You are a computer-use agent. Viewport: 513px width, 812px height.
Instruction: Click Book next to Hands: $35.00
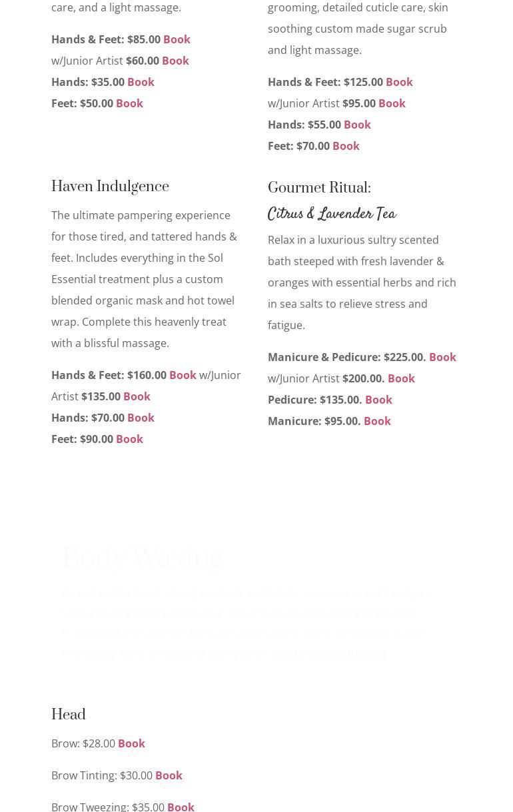141,82
